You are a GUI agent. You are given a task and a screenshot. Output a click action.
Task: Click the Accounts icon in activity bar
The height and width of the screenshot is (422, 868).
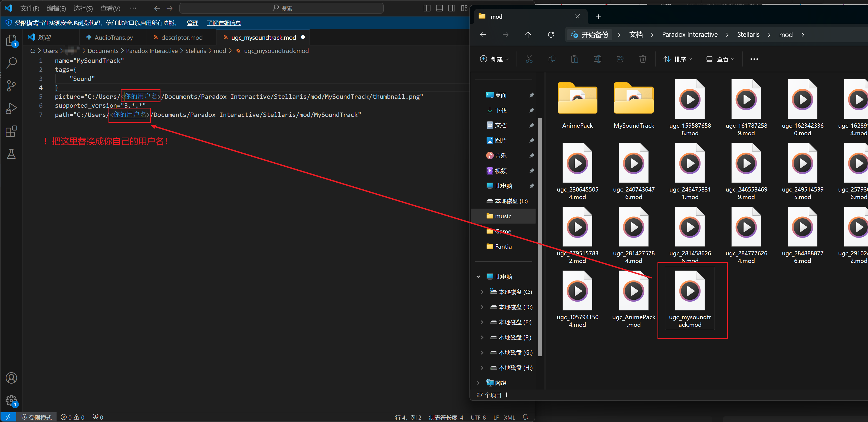tap(11, 378)
